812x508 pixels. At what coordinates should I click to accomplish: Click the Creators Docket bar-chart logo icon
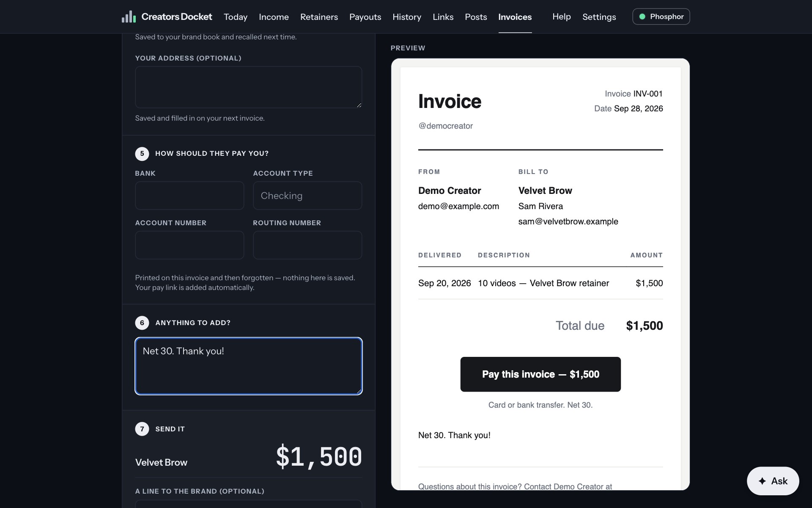coord(129,17)
